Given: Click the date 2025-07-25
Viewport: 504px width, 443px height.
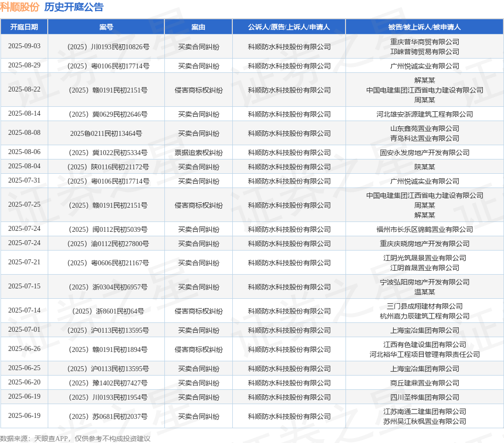Looking at the screenshot, I should pyautogui.click(x=25, y=204).
